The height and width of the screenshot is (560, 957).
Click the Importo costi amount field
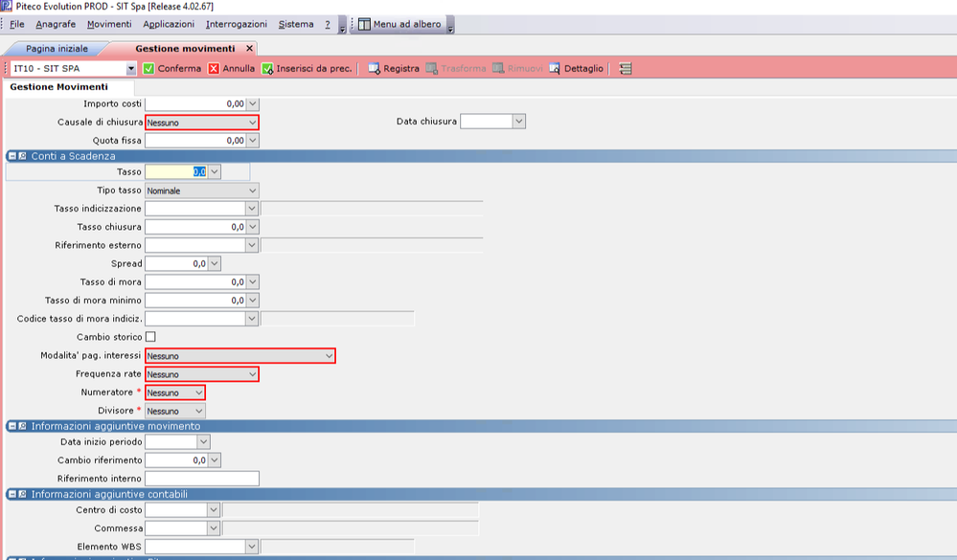tap(196, 104)
